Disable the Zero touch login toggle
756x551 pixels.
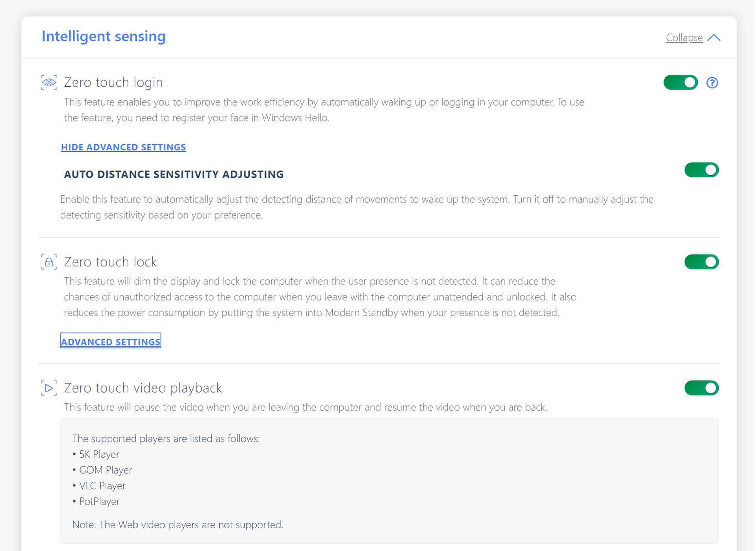tap(680, 83)
